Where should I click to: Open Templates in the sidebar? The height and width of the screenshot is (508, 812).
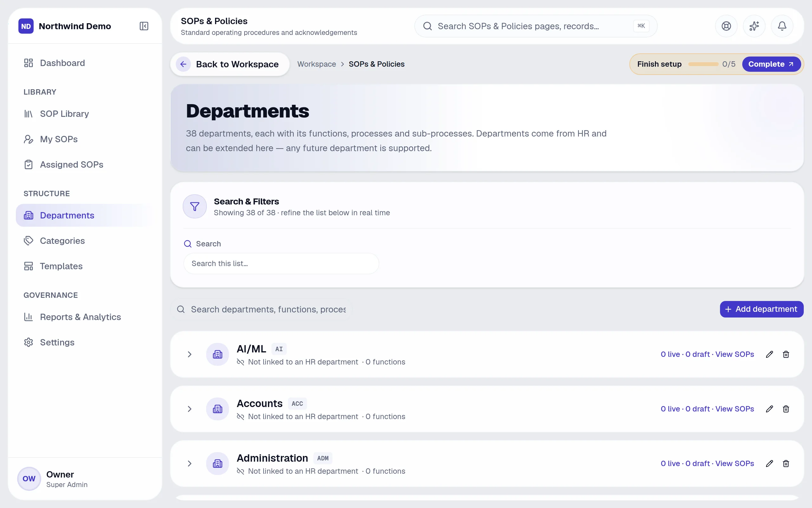point(85,266)
